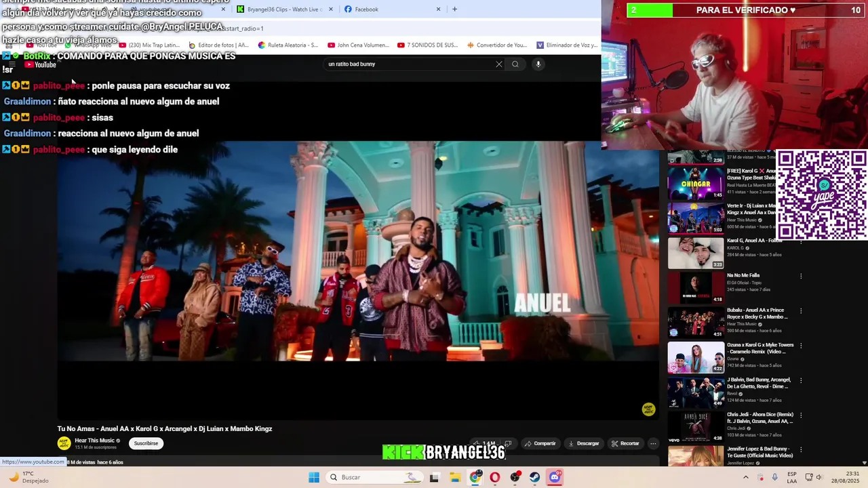Open the weather widget showing 17°C
868x488 pixels.
click(29, 477)
